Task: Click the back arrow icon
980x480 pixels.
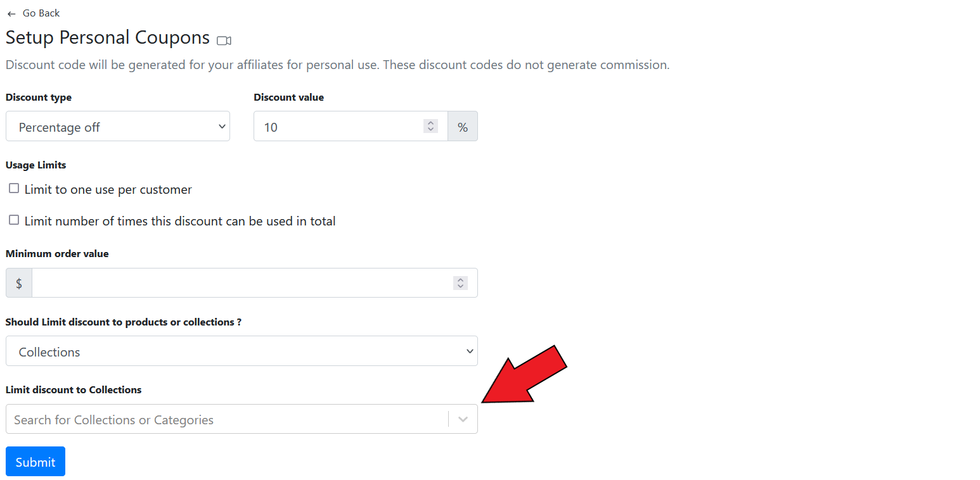Action: point(11,14)
